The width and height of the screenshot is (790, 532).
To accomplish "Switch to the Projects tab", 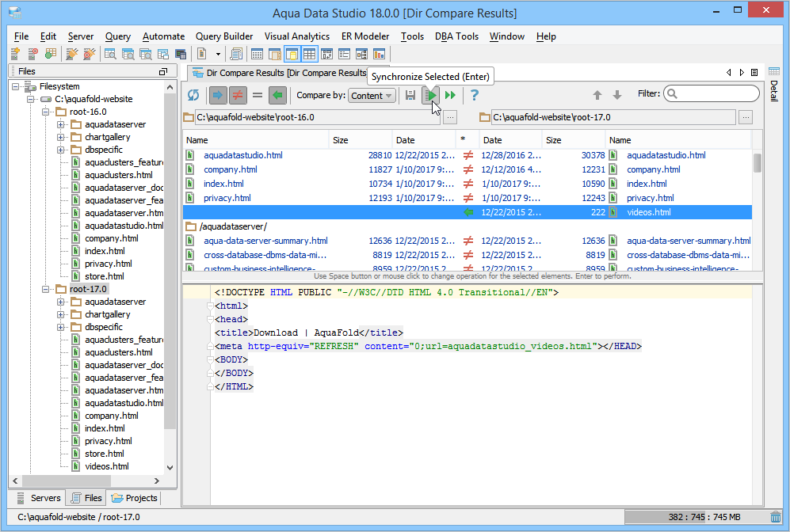I will point(135,498).
